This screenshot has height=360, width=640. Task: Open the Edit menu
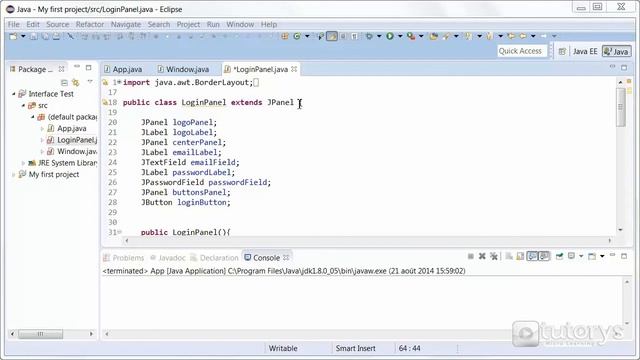[33, 24]
